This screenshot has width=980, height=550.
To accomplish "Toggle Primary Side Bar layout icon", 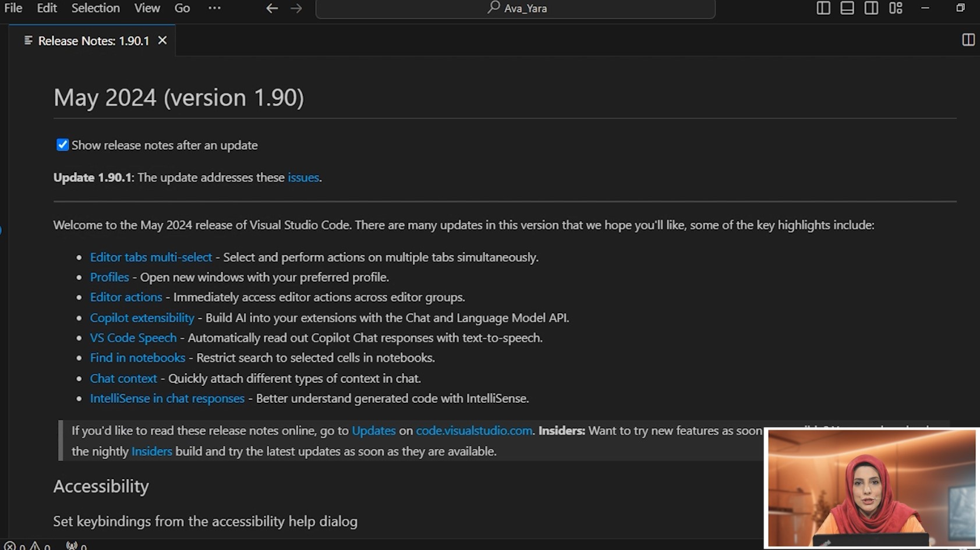I will (x=823, y=8).
